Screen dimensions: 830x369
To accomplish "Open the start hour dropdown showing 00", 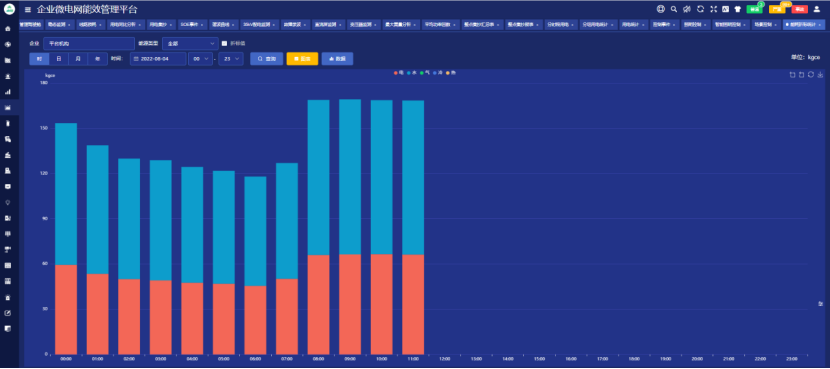I will pos(200,59).
